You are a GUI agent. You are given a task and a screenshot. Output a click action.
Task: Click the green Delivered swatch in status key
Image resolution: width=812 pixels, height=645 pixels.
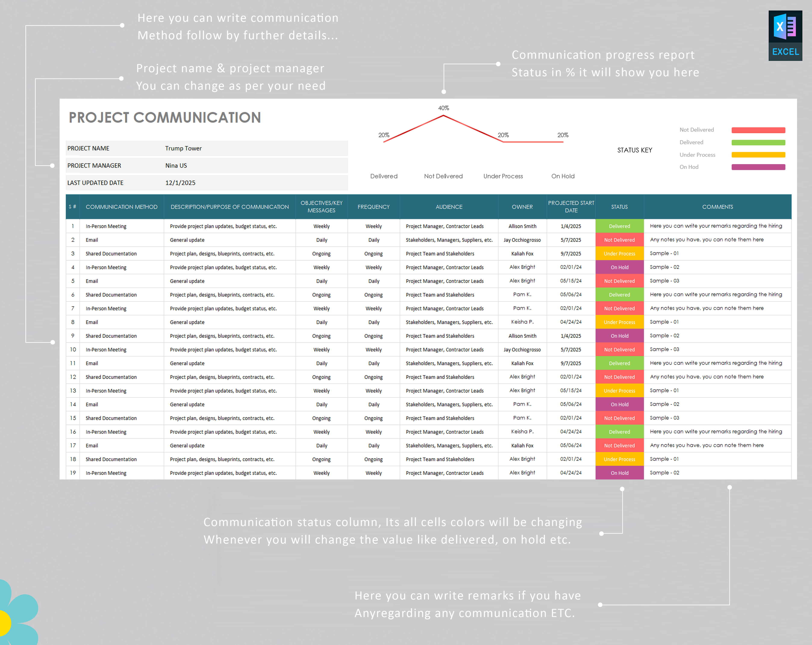[758, 142]
